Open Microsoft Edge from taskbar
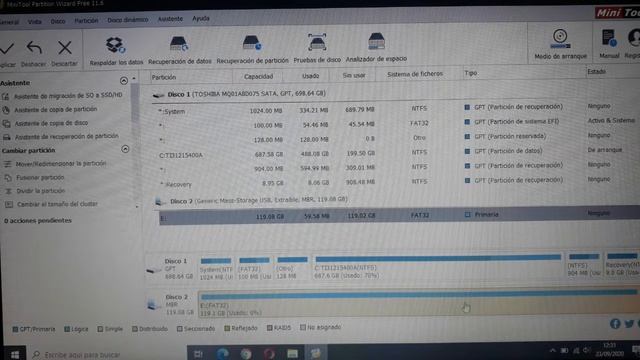The width and height of the screenshot is (640, 360). (x=222, y=354)
